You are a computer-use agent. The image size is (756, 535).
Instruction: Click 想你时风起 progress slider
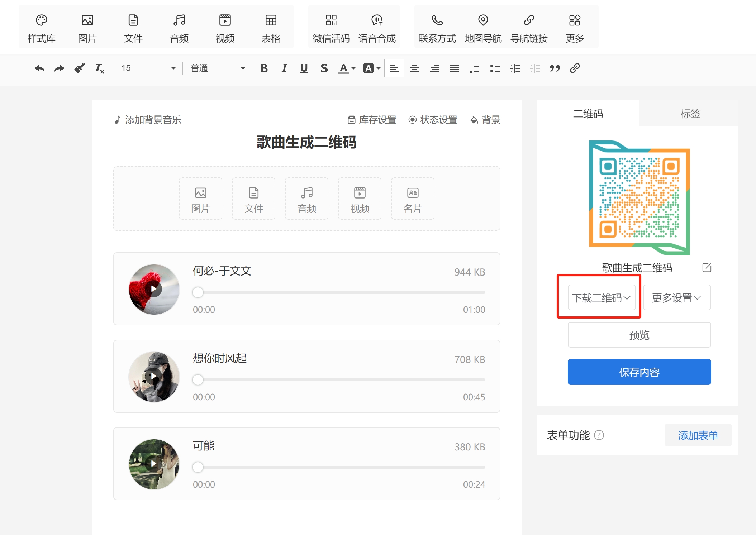click(339, 380)
